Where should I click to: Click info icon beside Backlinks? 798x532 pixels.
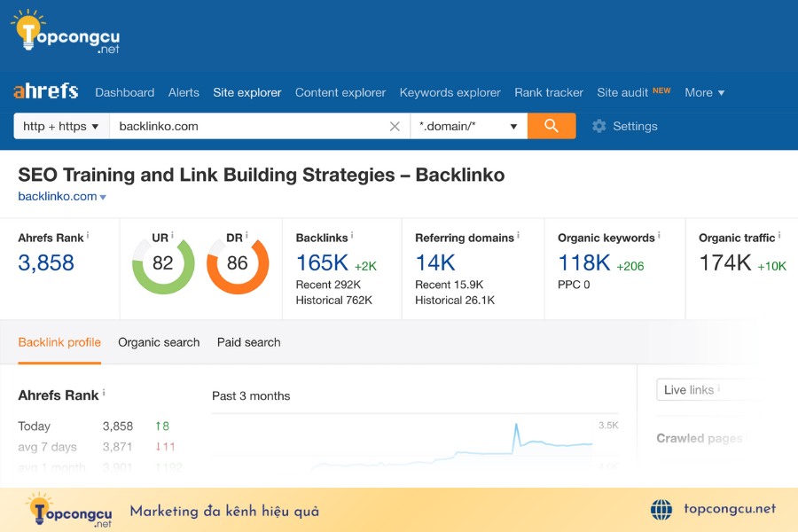pyautogui.click(x=352, y=235)
